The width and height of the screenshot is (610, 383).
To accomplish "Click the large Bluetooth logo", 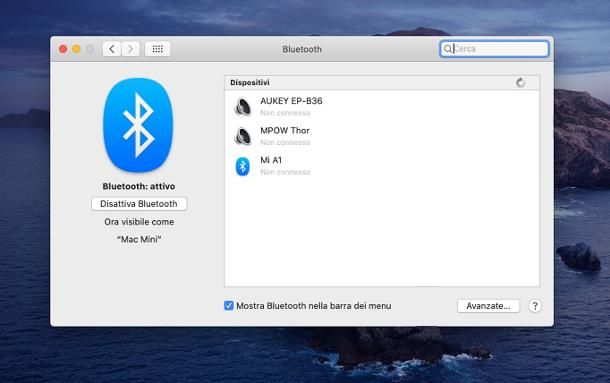I will click(138, 125).
